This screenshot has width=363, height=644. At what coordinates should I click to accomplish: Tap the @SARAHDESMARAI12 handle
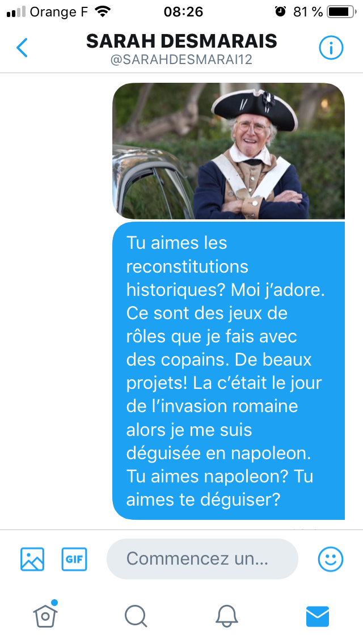(x=181, y=60)
